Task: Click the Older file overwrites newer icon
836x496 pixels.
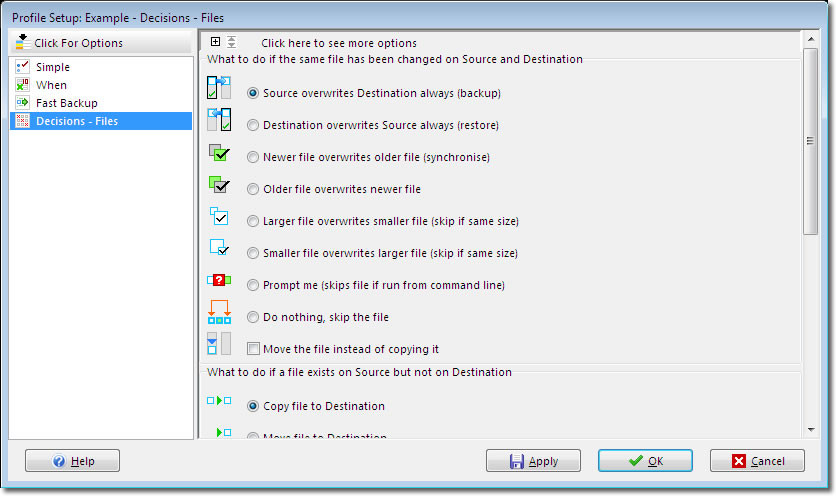Action: pyautogui.click(x=219, y=185)
